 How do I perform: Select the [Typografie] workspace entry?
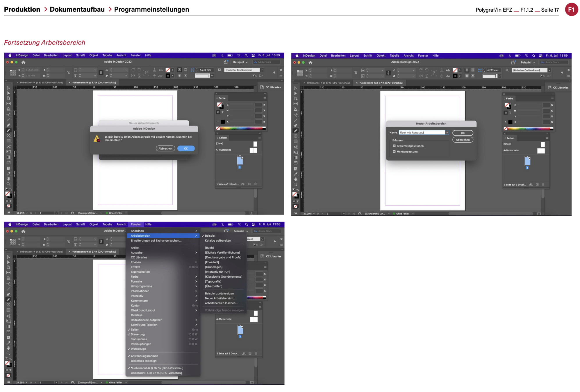tap(213, 281)
